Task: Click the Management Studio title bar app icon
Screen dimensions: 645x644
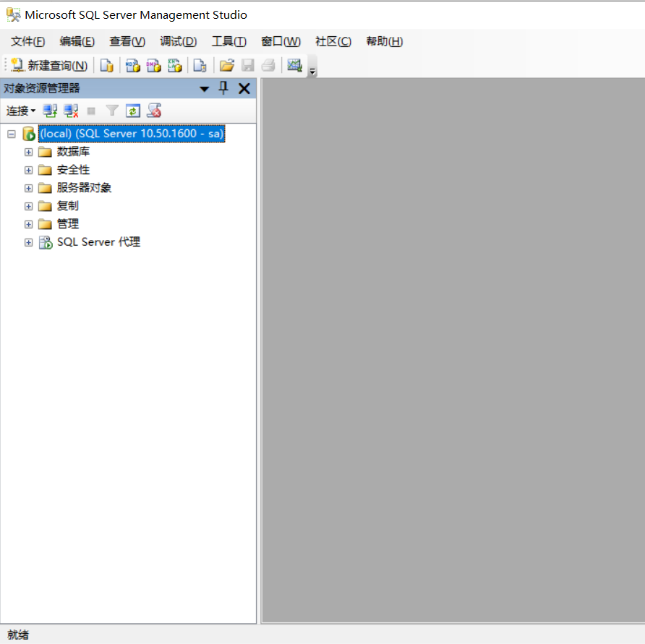Action: click(x=14, y=14)
